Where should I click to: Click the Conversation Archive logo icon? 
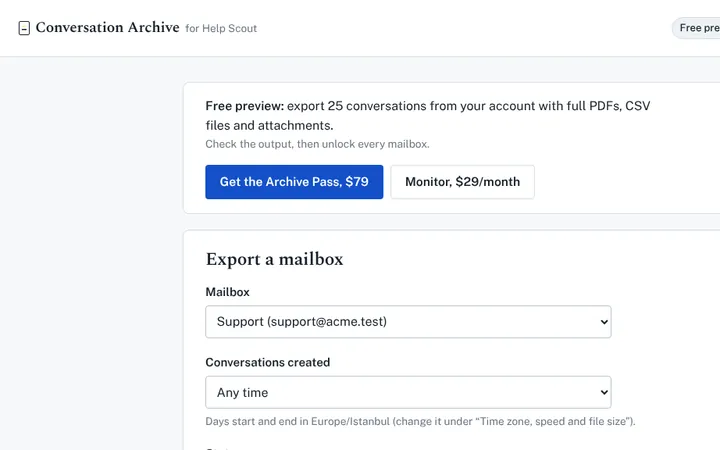(x=24, y=28)
